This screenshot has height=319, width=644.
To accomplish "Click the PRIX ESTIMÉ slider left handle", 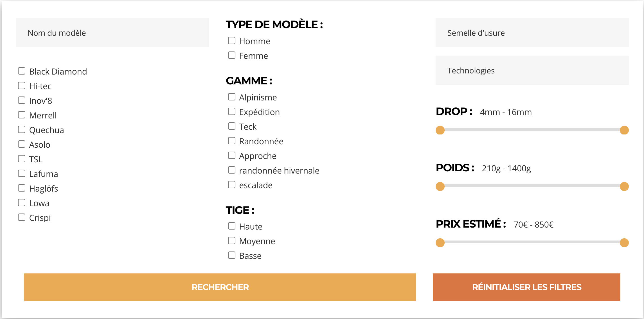I will (440, 243).
